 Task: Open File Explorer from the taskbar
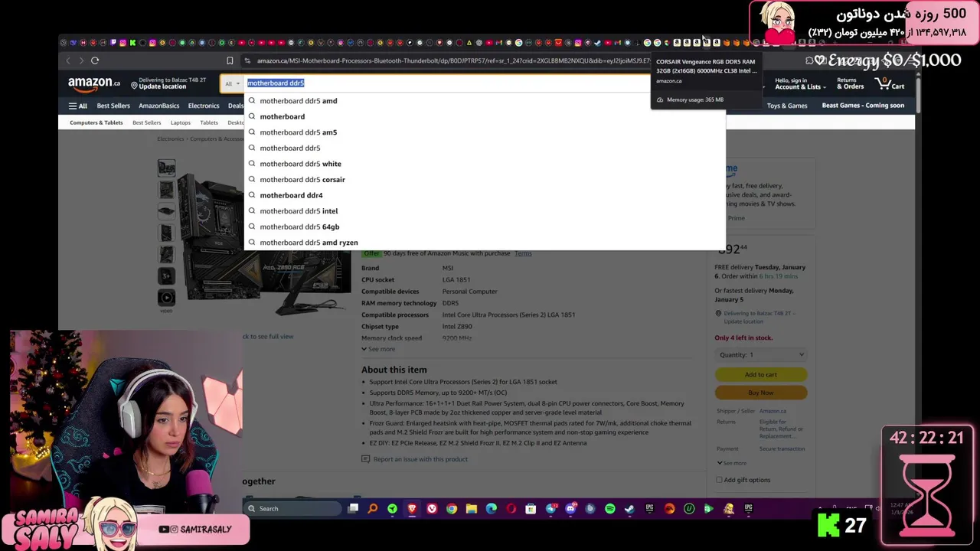click(x=472, y=508)
